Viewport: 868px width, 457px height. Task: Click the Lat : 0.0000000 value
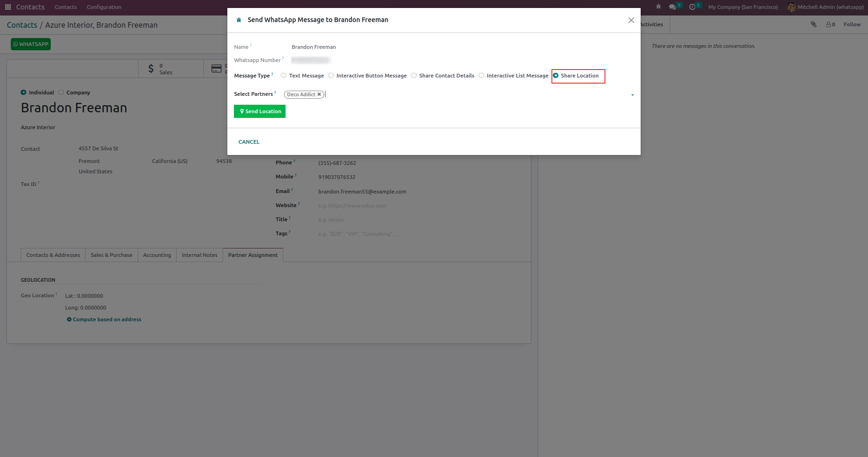tap(84, 296)
